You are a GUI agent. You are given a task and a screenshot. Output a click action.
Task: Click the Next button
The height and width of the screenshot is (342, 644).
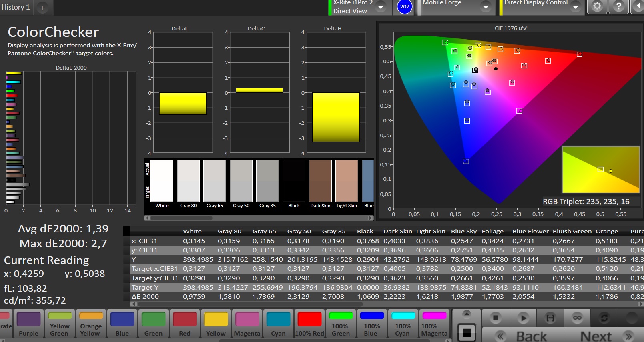point(604,336)
